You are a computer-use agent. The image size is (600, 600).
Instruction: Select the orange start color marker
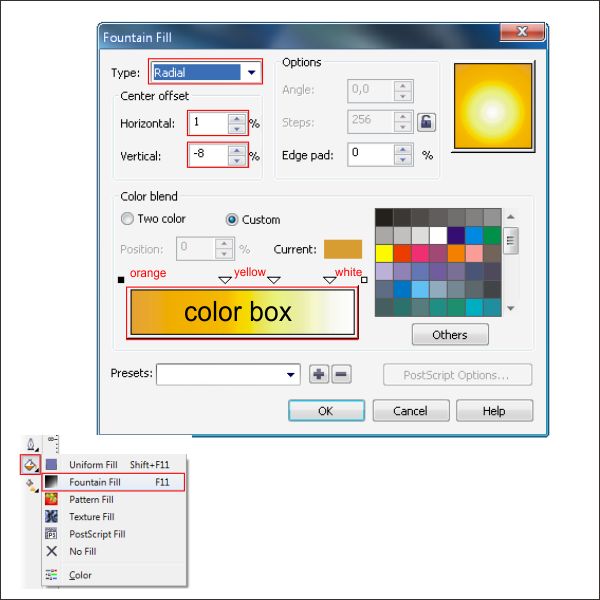click(121, 280)
